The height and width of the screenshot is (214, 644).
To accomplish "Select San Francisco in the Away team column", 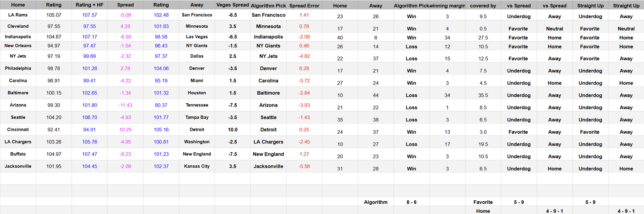I will (x=197, y=15).
